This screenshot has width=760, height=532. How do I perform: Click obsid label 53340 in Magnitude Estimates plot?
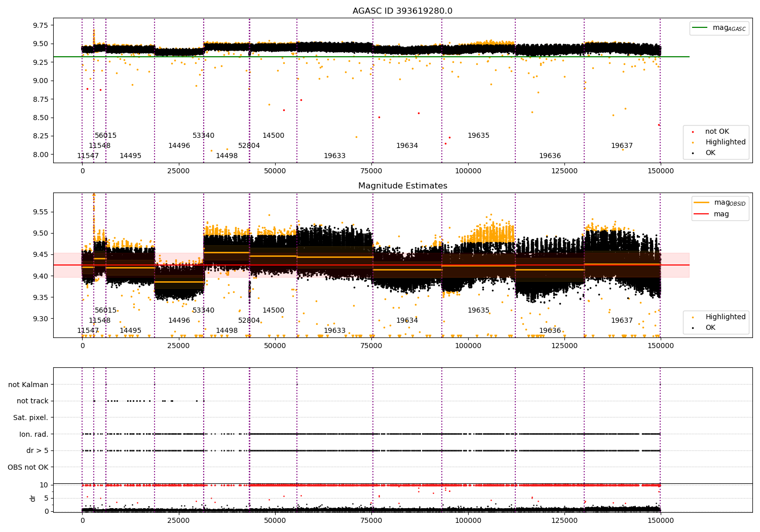[x=204, y=311]
